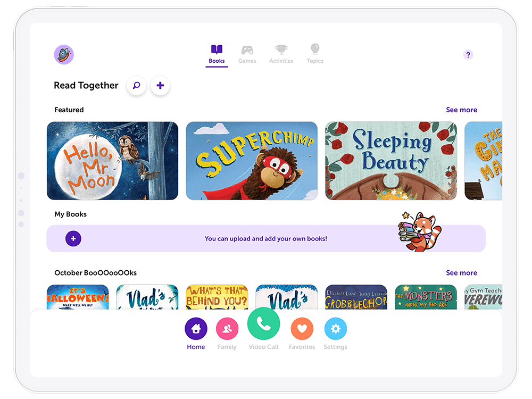This screenshot has width=532, height=399.
Task: Open Settings via the gear icon
Action: tap(336, 329)
